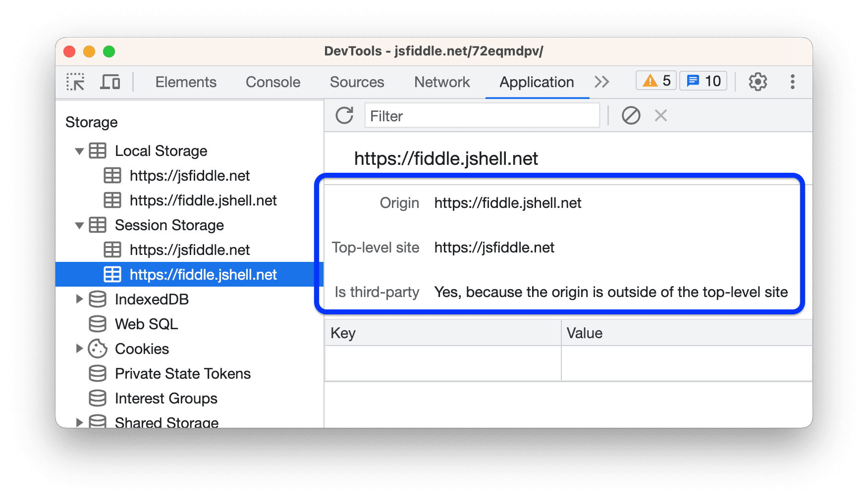Switch to the Network panel
Image resolution: width=868 pixels, height=501 pixels.
coord(442,82)
